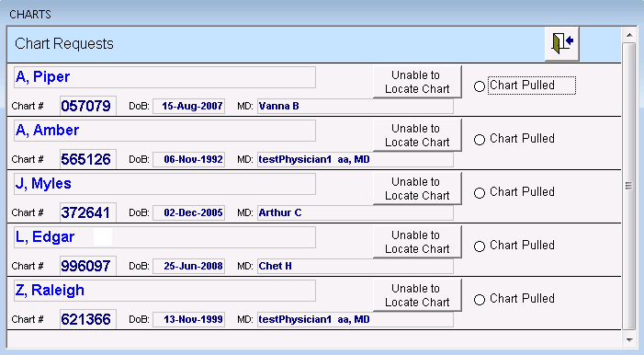Select Chart Pulled for Z, Raleigh

click(480, 300)
